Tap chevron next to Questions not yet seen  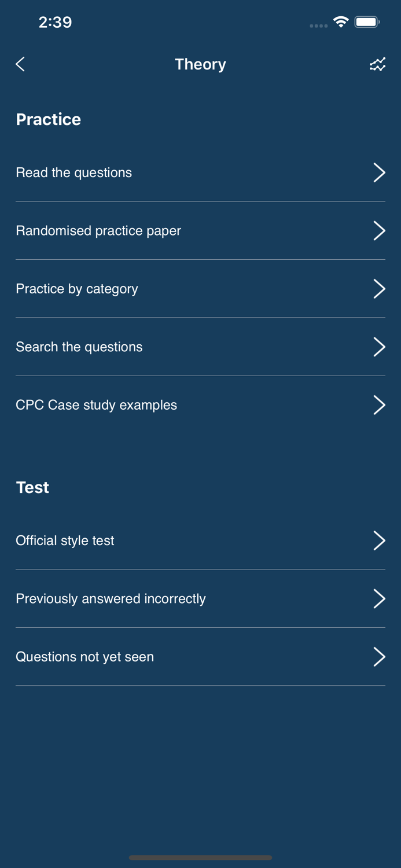tap(379, 657)
